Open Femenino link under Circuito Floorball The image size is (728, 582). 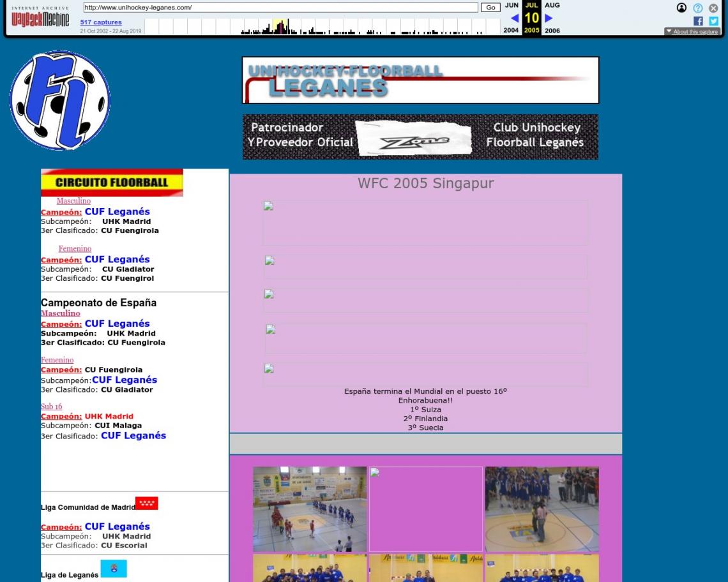75,249
